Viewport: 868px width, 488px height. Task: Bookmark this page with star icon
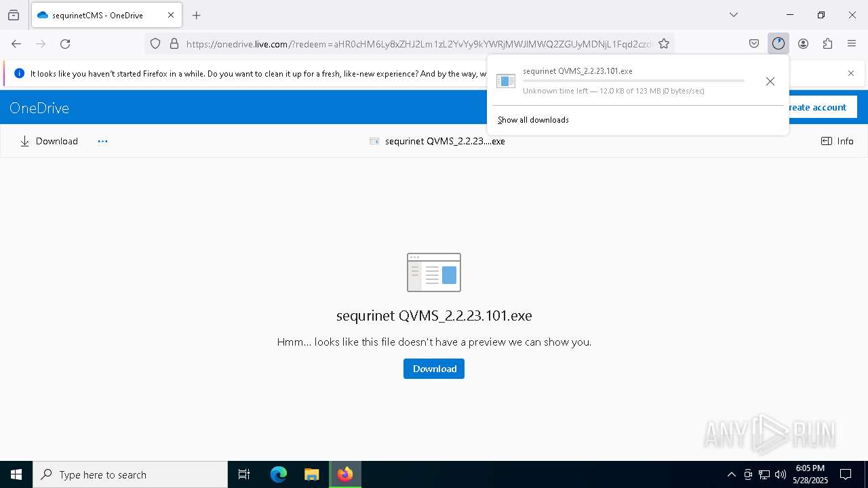[x=664, y=44]
